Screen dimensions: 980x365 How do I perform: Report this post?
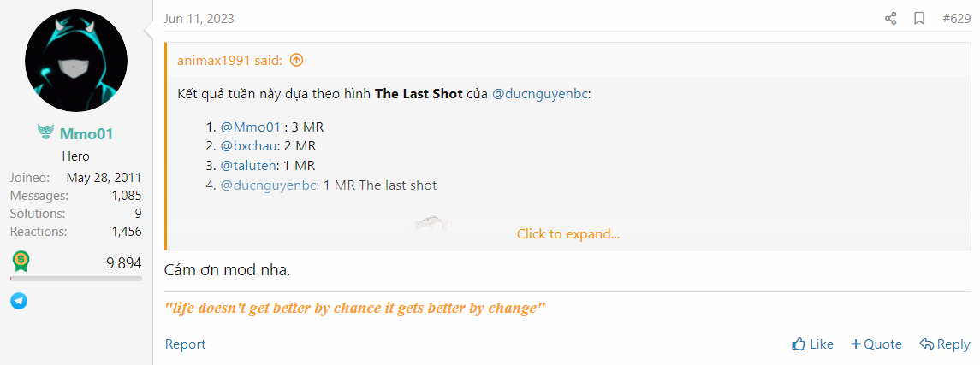pos(185,344)
